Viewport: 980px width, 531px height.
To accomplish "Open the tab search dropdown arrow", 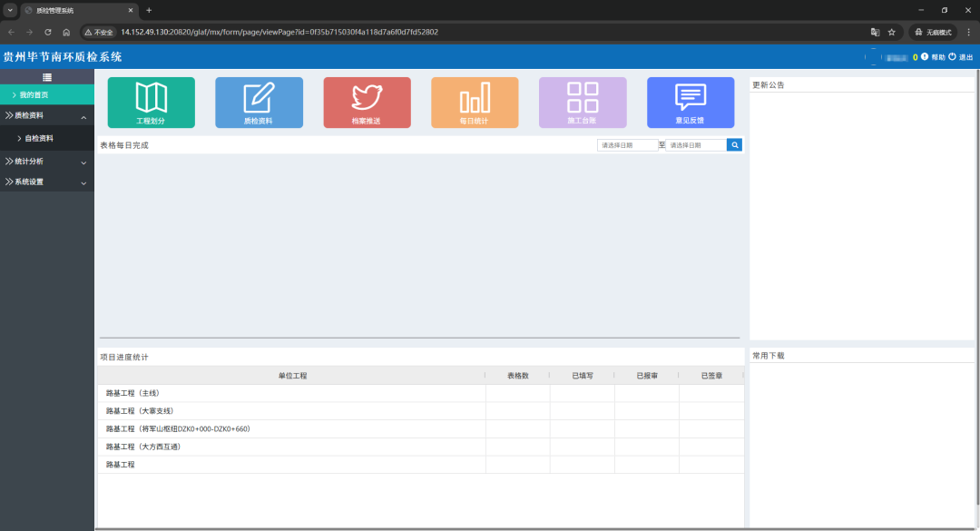I will pyautogui.click(x=10, y=10).
